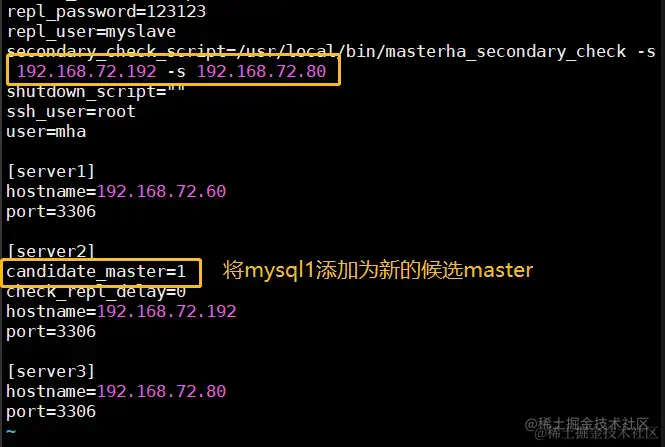665x447 pixels.
Task: Click hostname=192.168.72.80 under server3
Action: pos(116,391)
